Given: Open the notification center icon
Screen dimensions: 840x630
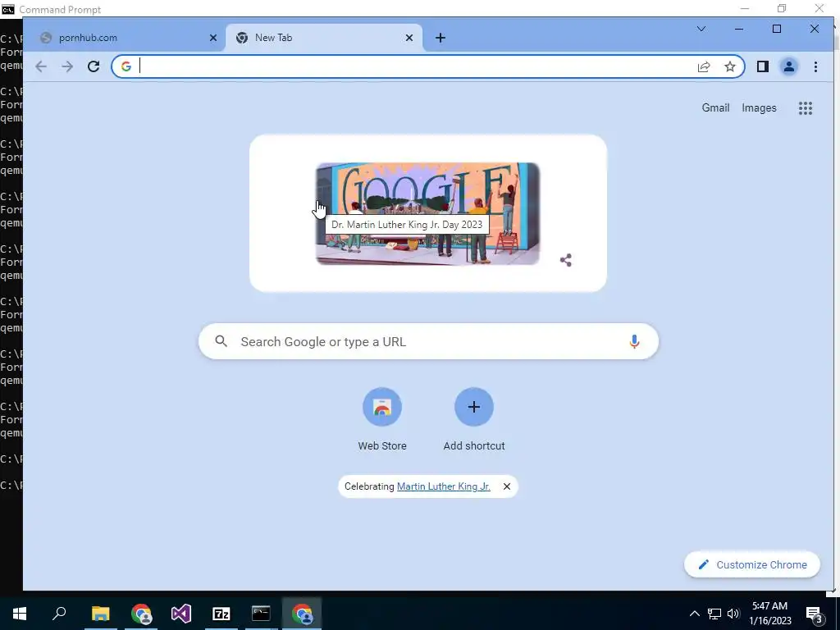Looking at the screenshot, I should pyautogui.click(x=814, y=614).
